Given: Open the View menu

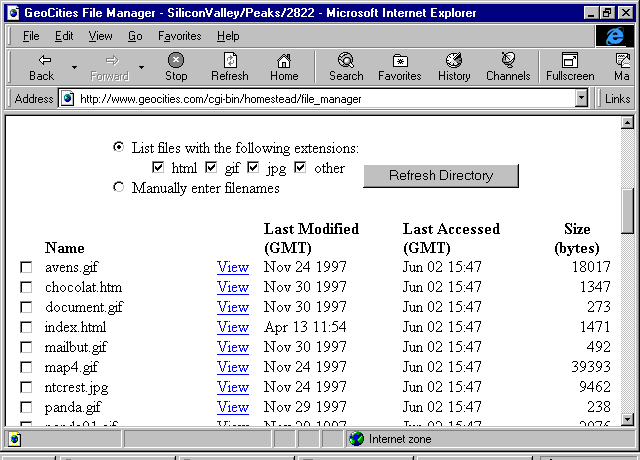Looking at the screenshot, I should coord(100,36).
